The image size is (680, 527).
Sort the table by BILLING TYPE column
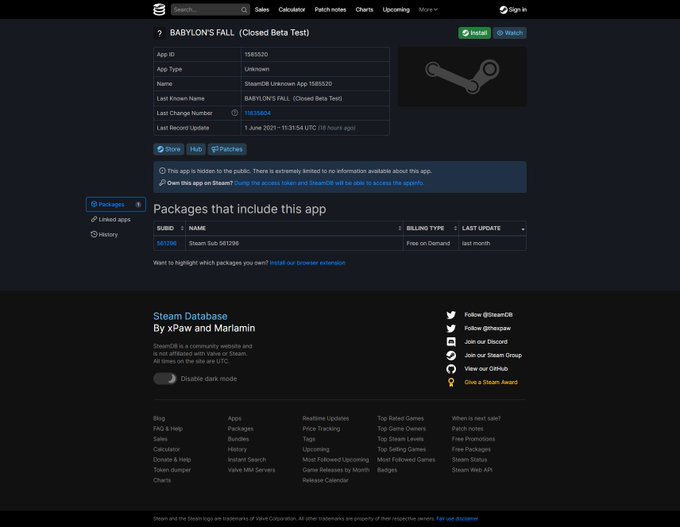(x=431, y=228)
